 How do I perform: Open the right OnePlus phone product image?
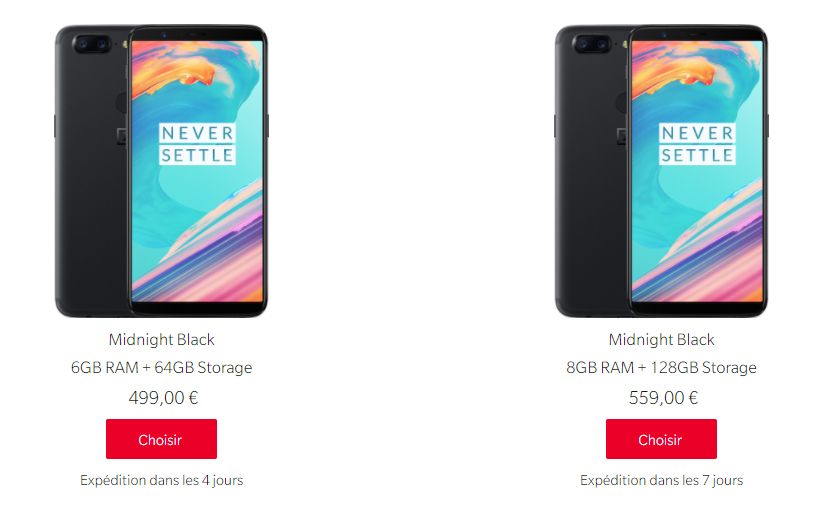pos(662,170)
